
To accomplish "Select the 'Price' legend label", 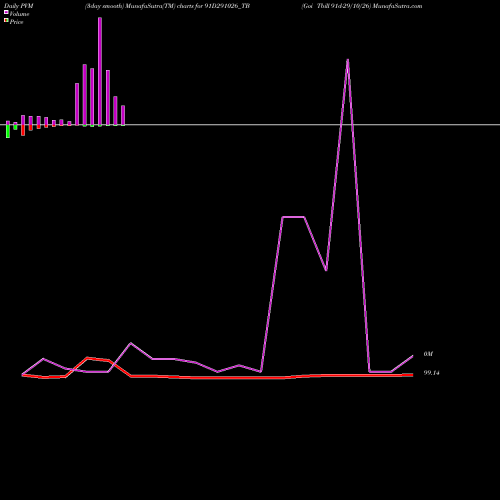I will (x=16, y=22).
